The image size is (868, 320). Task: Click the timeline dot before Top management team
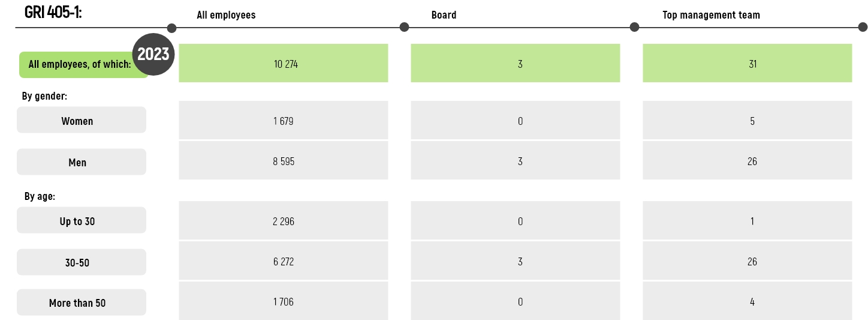(x=635, y=27)
